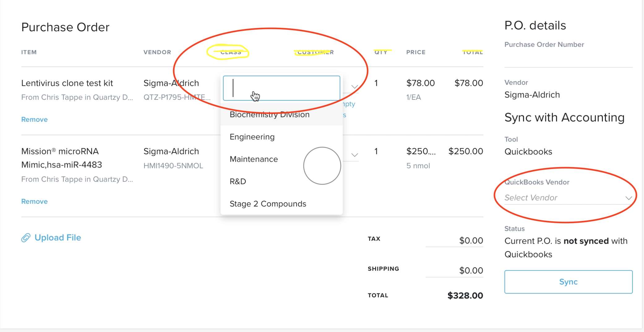Click the Sigma-Aldrich vendor name in P.O. details
This screenshot has height=332, width=644.
(x=532, y=95)
